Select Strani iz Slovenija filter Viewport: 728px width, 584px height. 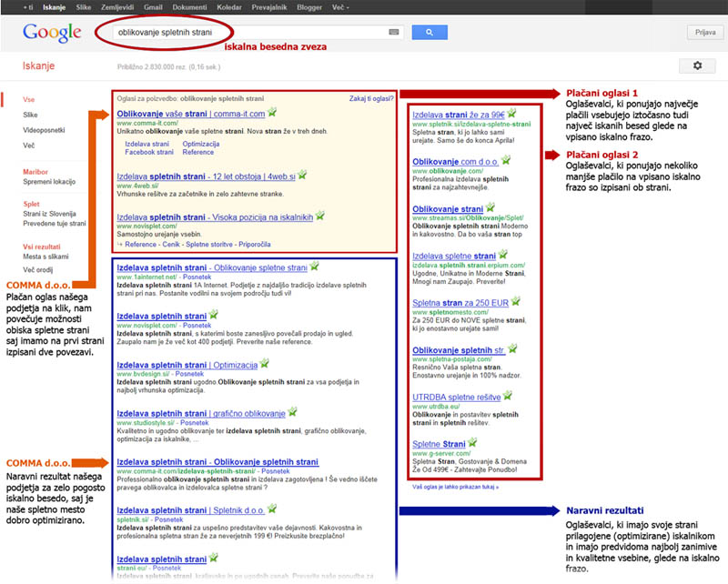(x=49, y=214)
